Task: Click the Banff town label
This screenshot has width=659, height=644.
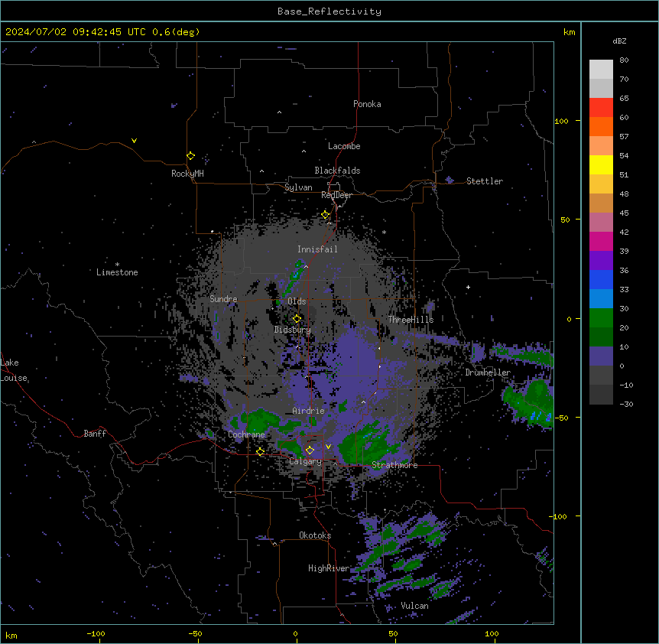Action: click(95, 434)
